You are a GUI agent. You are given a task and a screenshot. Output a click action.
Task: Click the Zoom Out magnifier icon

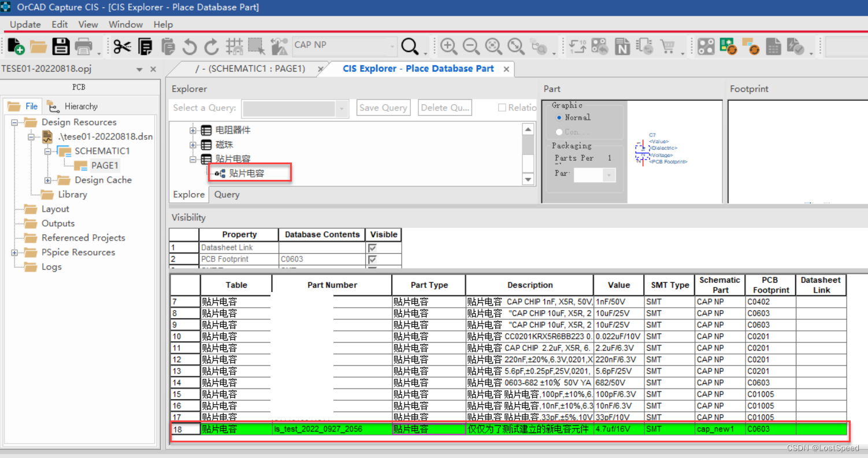click(x=471, y=46)
